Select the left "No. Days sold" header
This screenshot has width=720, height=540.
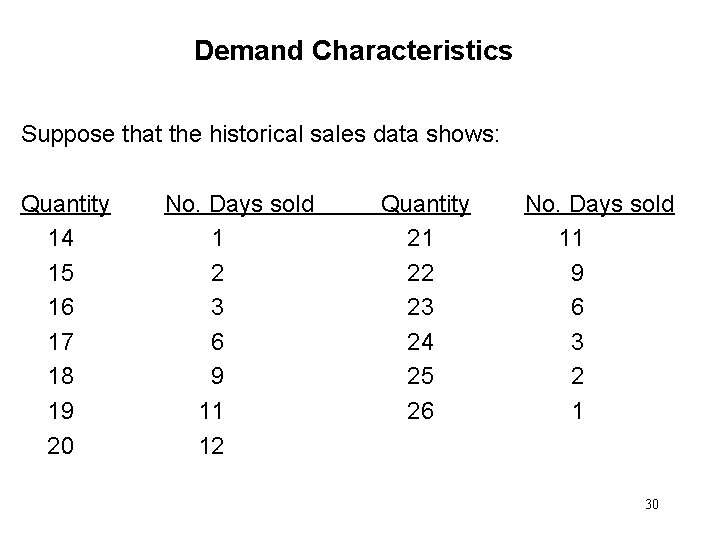(x=240, y=205)
